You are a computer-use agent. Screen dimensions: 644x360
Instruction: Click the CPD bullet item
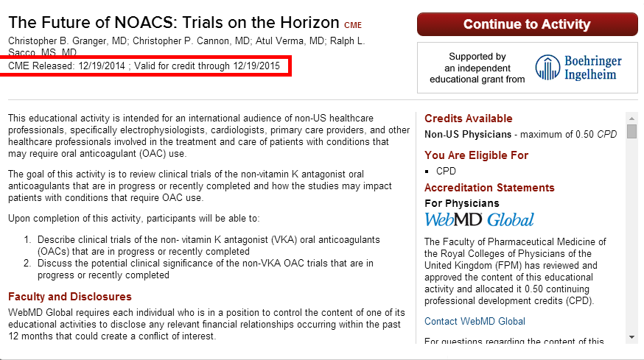pos(446,171)
